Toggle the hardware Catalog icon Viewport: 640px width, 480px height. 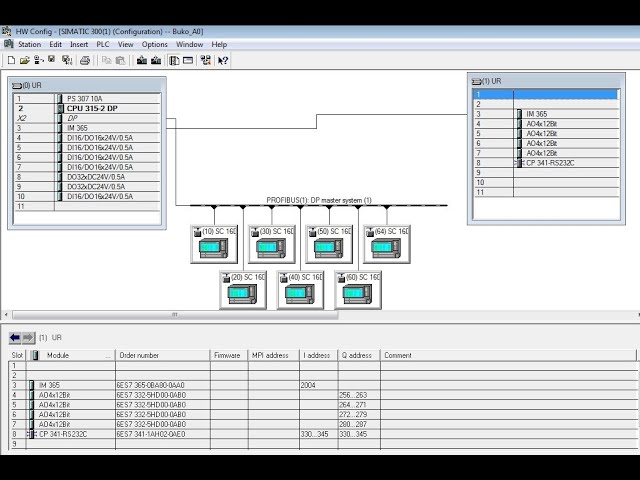pyautogui.click(x=174, y=60)
